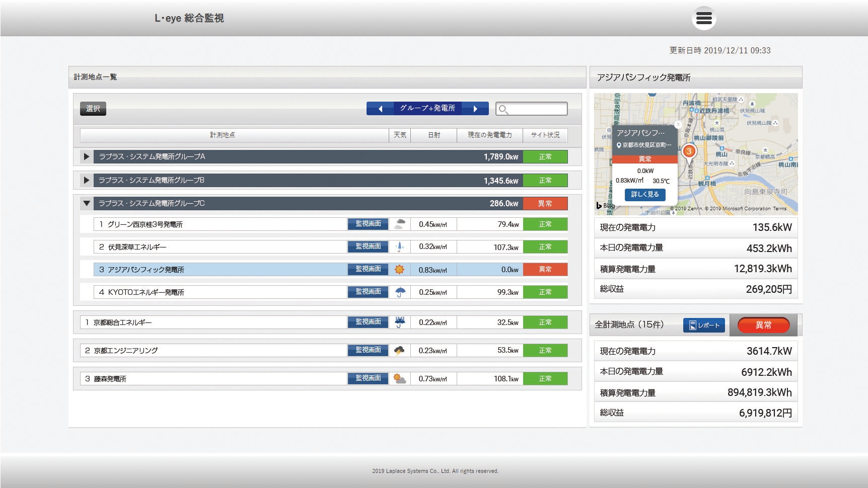This screenshot has height=488, width=868.
Task: Collapse ラプラス・システム発電所グループC
Action: point(87,204)
